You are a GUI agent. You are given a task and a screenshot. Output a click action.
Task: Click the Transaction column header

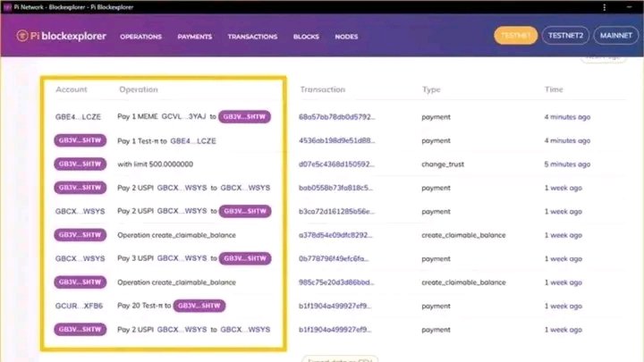point(322,89)
